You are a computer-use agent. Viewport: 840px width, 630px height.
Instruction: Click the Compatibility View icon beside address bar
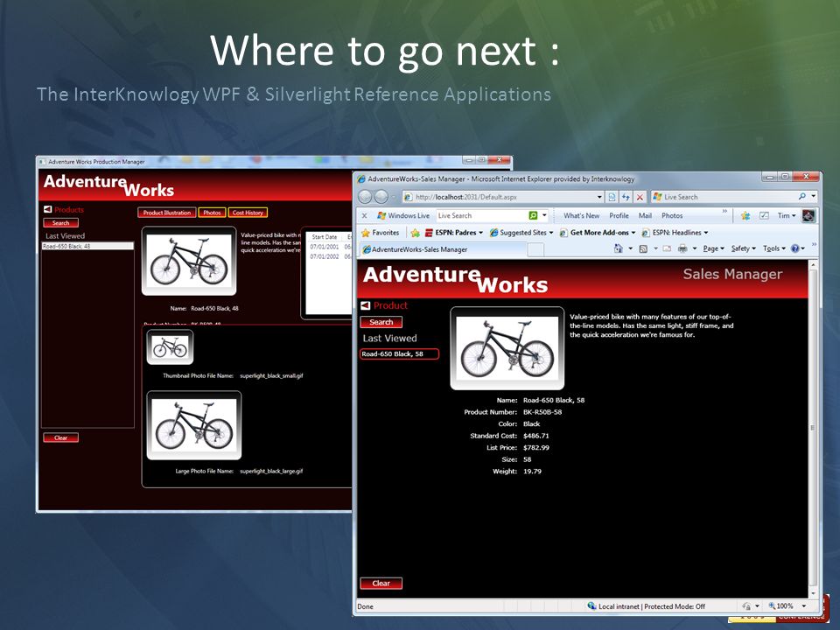click(612, 197)
